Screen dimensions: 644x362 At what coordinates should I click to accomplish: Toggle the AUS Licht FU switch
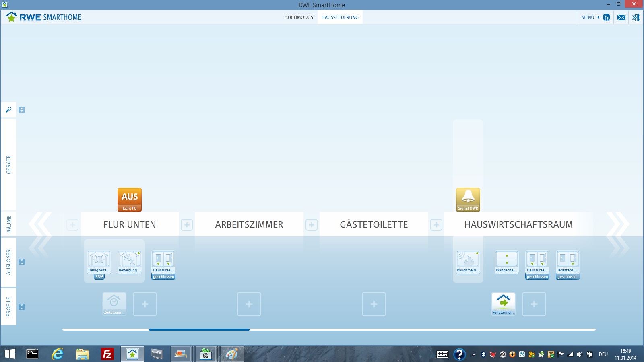pos(130,200)
